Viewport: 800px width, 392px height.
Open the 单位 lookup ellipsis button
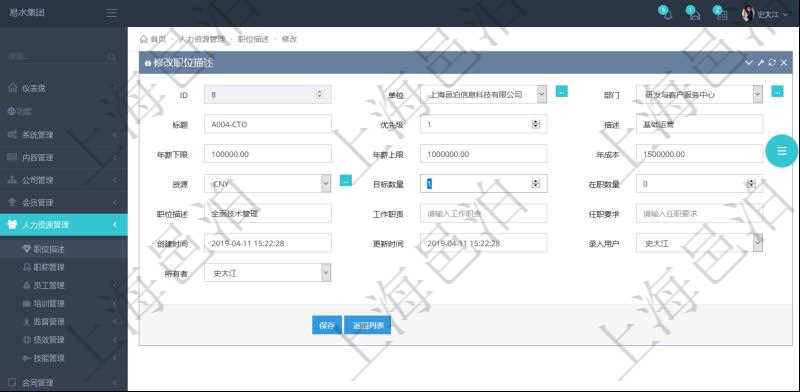coord(561,91)
